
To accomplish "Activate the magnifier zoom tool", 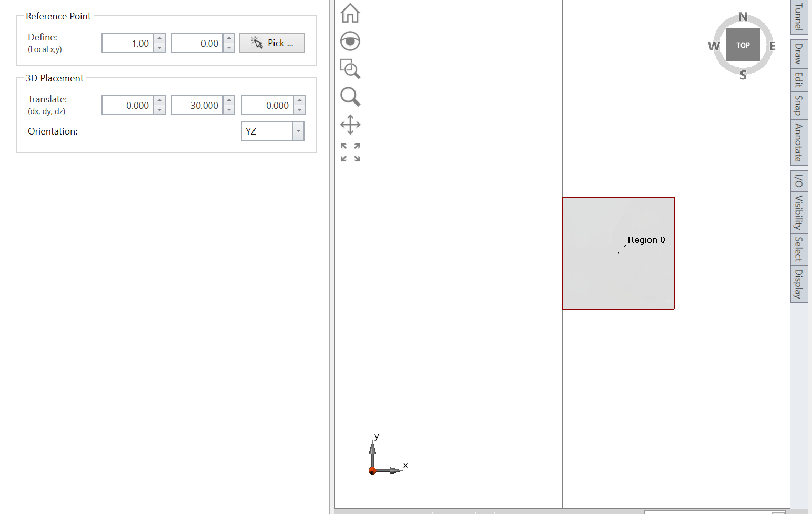I will 350,97.
